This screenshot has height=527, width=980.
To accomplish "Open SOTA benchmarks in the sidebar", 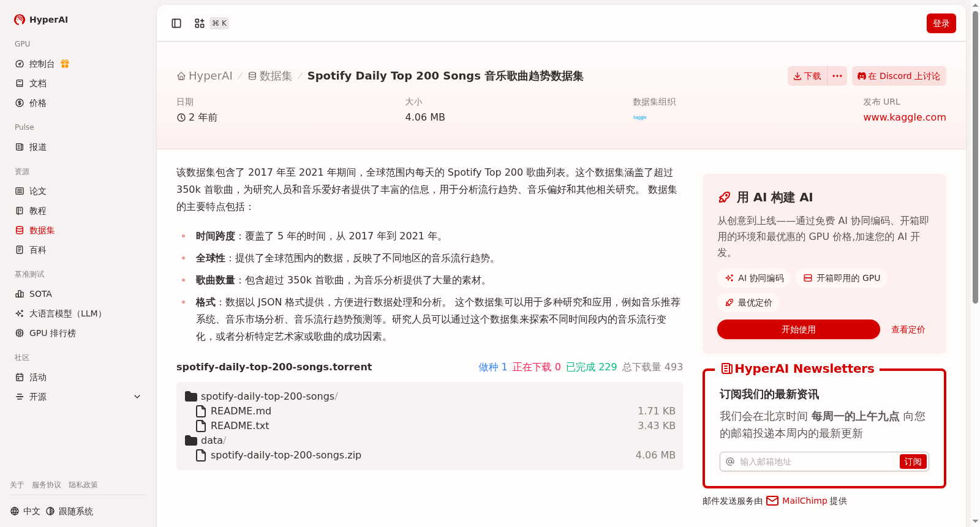I will [40, 294].
